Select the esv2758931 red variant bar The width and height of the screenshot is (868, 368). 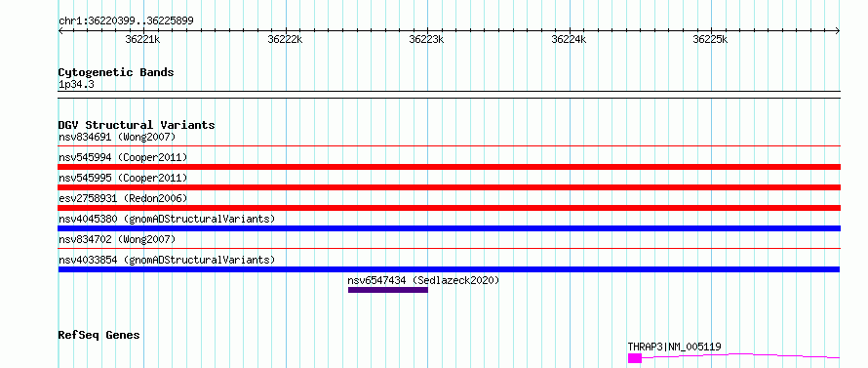(x=449, y=208)
